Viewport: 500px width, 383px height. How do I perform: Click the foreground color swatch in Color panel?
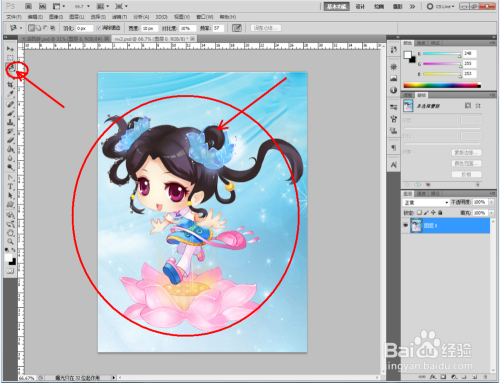408,55
